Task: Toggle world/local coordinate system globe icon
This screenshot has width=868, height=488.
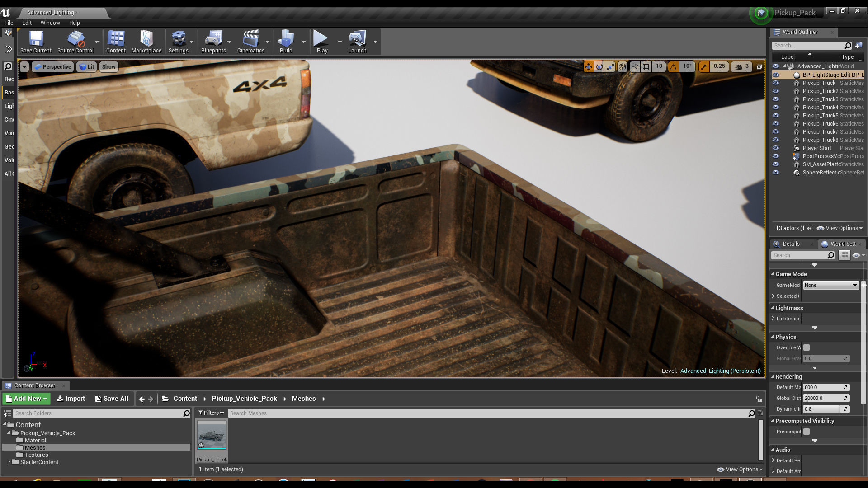Action: point(623,67)
